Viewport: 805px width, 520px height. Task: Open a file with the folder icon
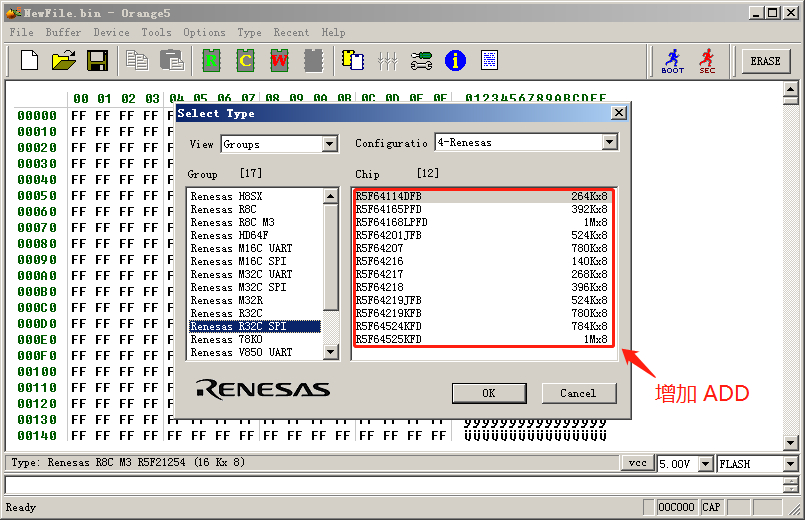pos(63,61)
